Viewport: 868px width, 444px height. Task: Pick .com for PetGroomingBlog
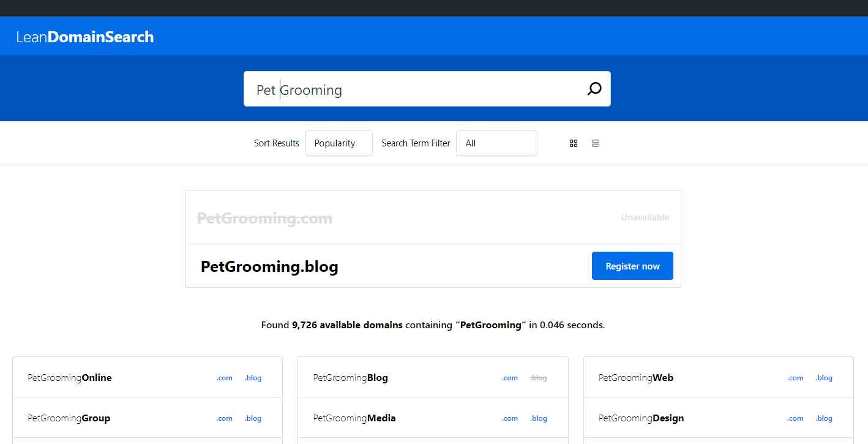point(510,378)
